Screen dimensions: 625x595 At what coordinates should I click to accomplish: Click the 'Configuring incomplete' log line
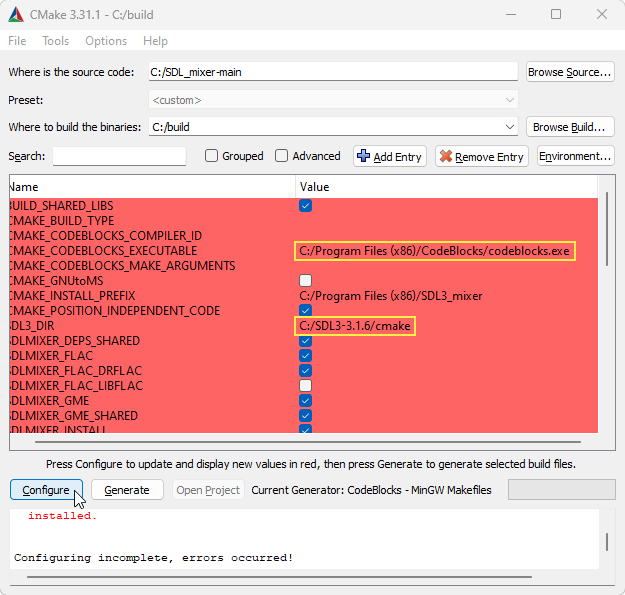coord(153,558)
